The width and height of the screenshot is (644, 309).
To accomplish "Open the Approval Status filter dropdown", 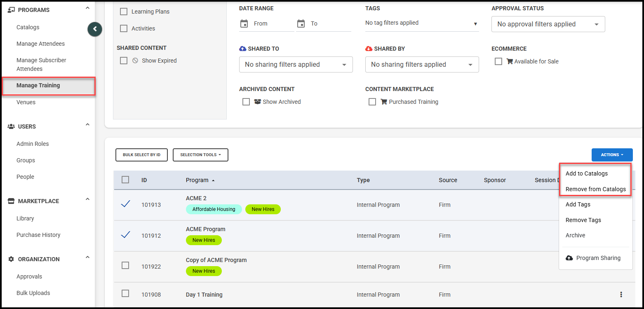I will [x=548, y=24].
